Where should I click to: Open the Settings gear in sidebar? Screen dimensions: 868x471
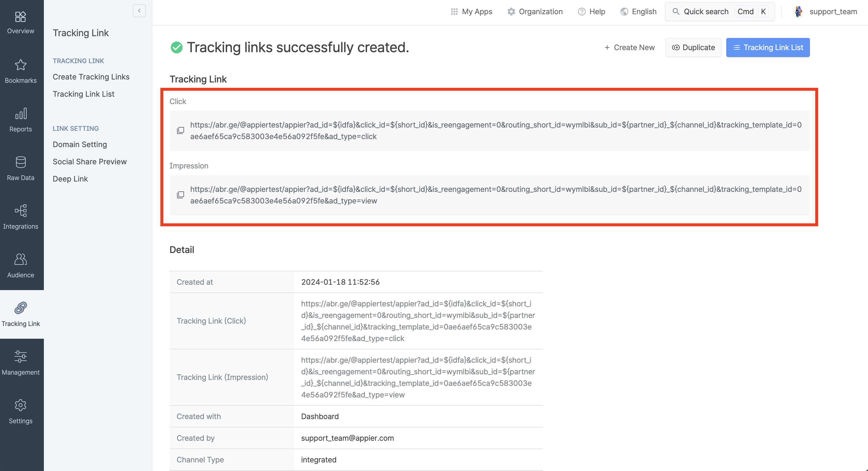pos(20,411)
